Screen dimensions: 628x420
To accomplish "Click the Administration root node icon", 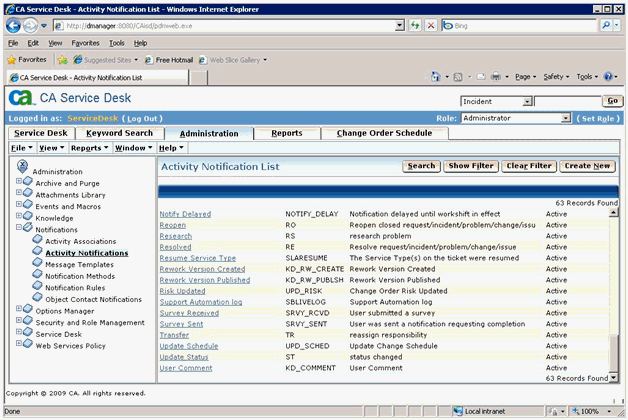I will pos(22,166).
